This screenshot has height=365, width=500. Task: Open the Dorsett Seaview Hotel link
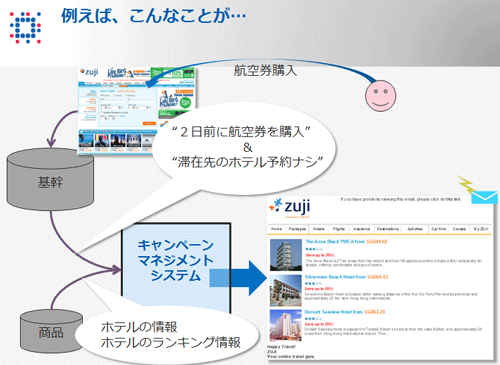[x=345, y=312]
